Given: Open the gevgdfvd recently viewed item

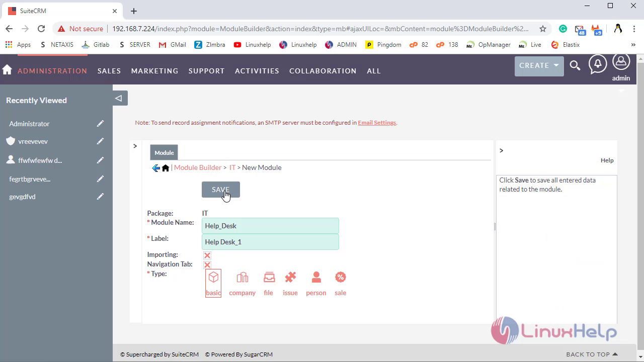Looking at the screenshot, I should tap(22, 197).
